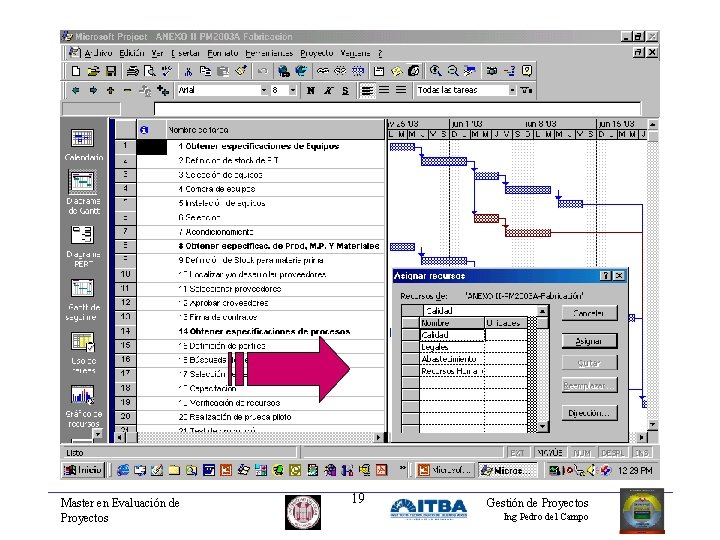Viewport: 720px width, 540px height.
Task: Click the New document icon
Action: click(x=76, y=71)
